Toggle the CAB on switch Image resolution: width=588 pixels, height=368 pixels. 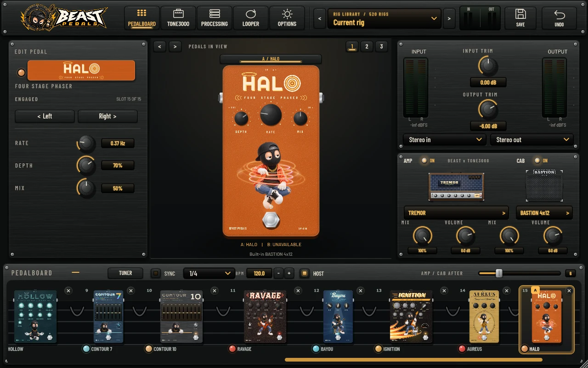point(537,161)
